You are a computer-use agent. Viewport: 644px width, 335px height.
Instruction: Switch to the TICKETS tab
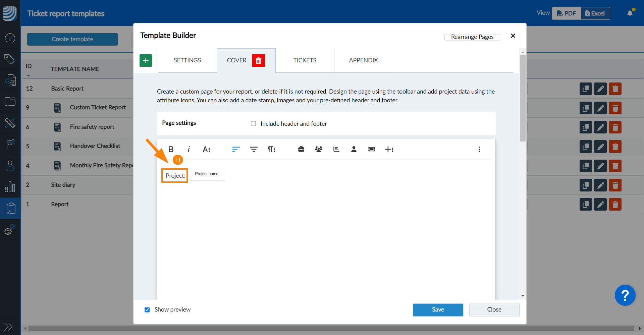coord(305,60)
